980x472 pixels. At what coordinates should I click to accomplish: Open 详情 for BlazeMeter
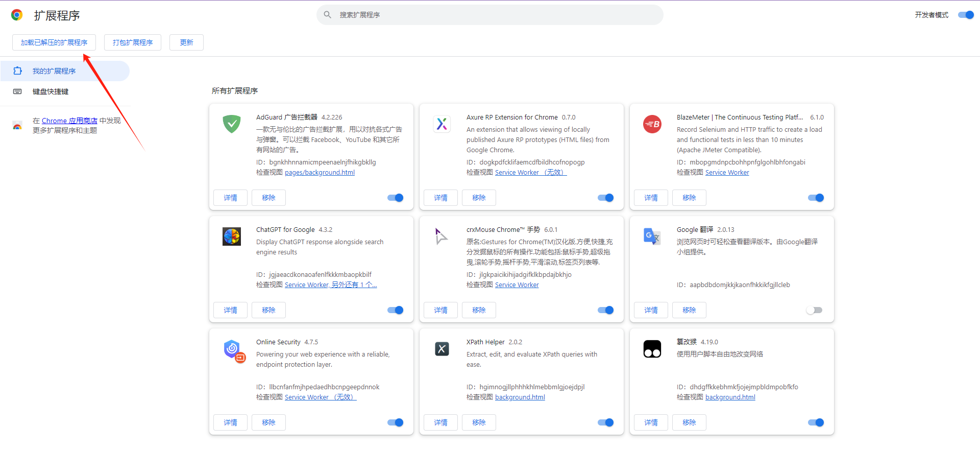[651, 198]
